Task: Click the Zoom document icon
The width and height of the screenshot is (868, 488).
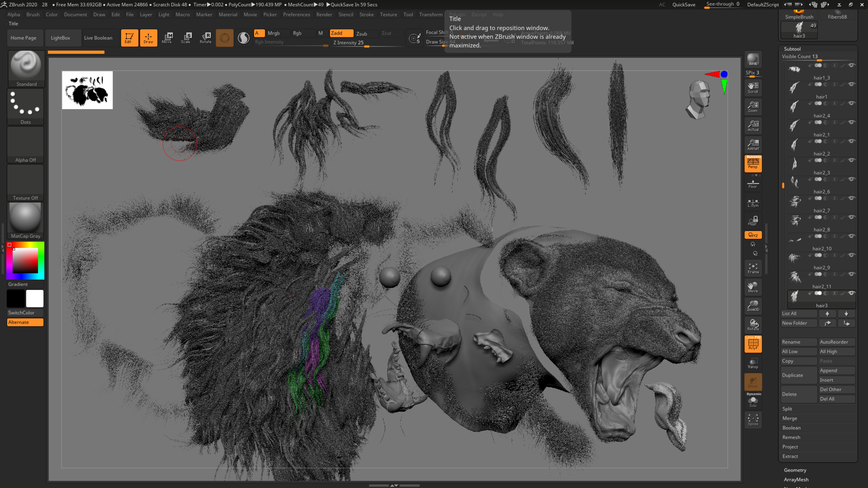Action: pos(753,106)
